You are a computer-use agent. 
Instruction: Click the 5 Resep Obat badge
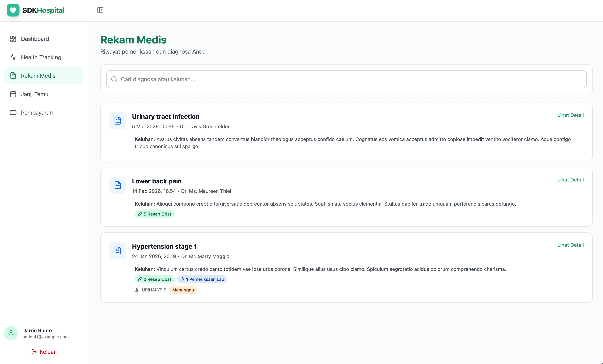[154, 214]
